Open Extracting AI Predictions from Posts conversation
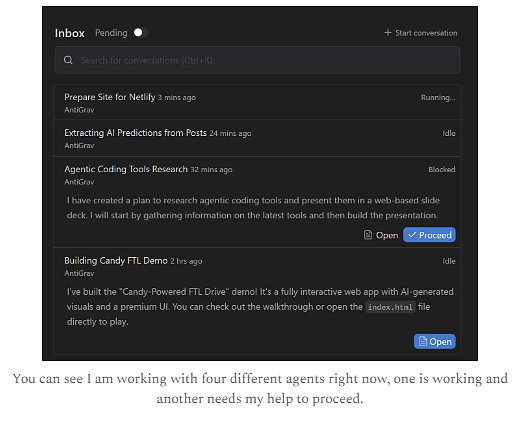The height and width of the screenshot is (421, 518). (x=257, y=138)
